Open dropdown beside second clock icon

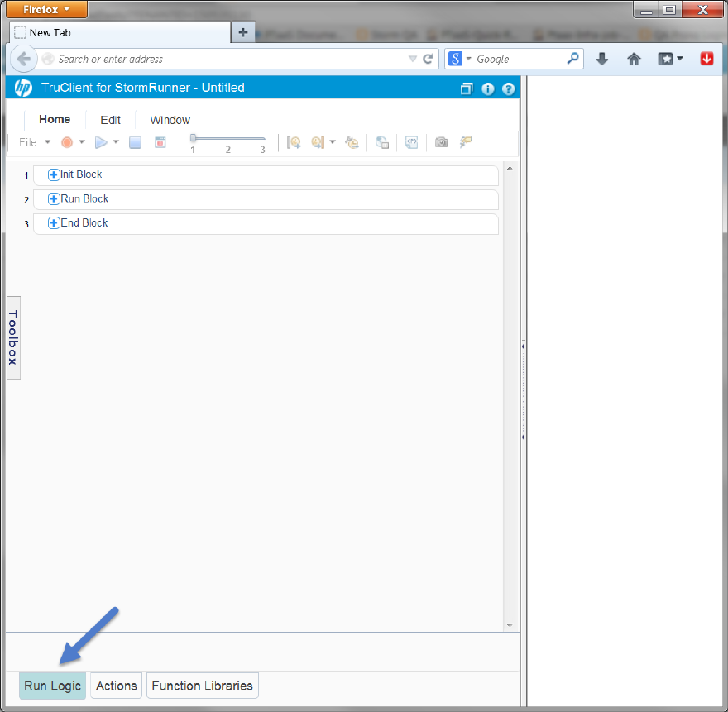333,142
